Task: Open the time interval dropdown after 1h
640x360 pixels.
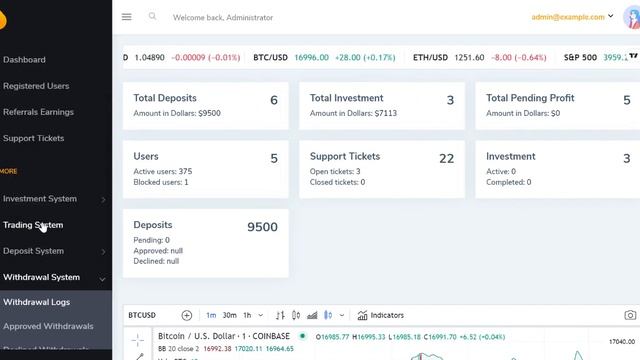Action: pyautogui.click(x=260, y=315)
